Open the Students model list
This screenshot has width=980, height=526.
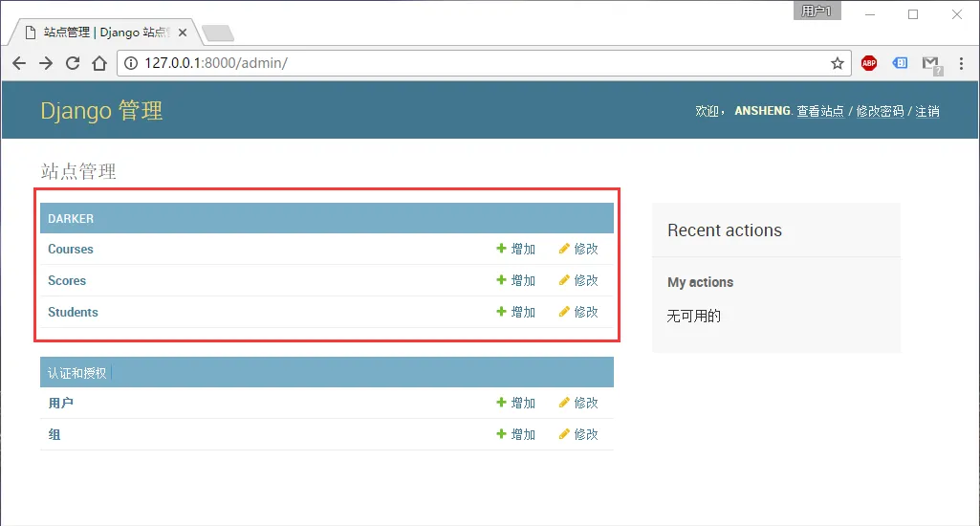pyautogui.click(x=73, y=312)
